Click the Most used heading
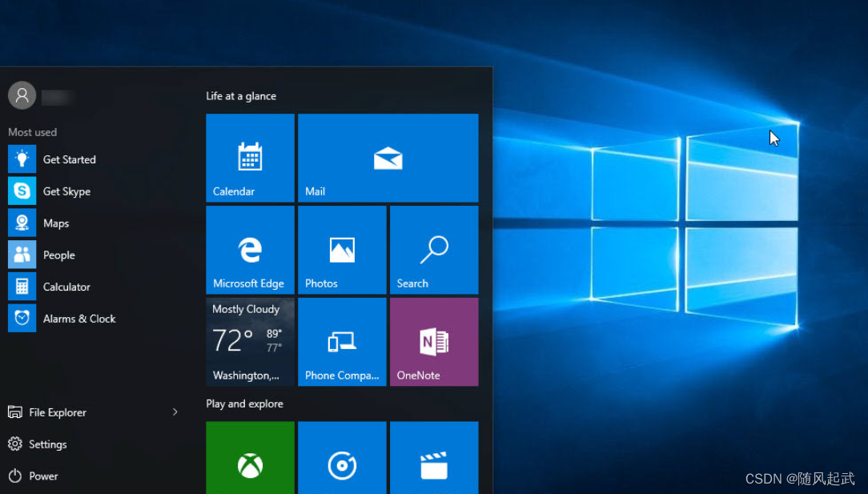The height and width of the screenshot is (494, 868). click(32, 132)
